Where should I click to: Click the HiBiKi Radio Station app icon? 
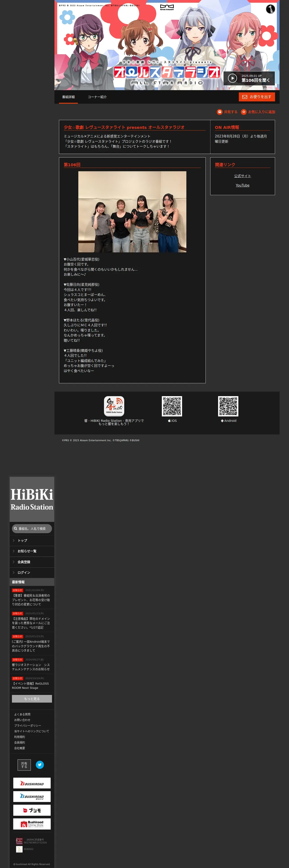click(114, 406)
